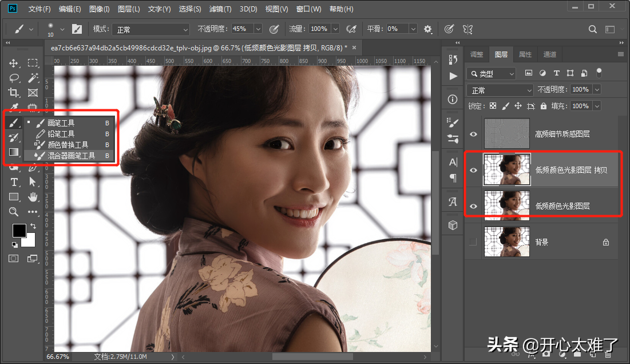Choose 铅笔工具 from flyout
Image resolution: width=630 pixels, height=364 pixels.
69,134
